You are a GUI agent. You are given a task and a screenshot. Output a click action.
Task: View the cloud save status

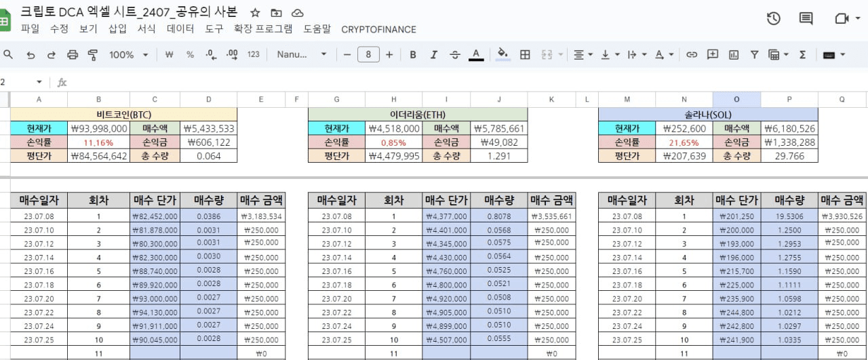coord(297,13)
